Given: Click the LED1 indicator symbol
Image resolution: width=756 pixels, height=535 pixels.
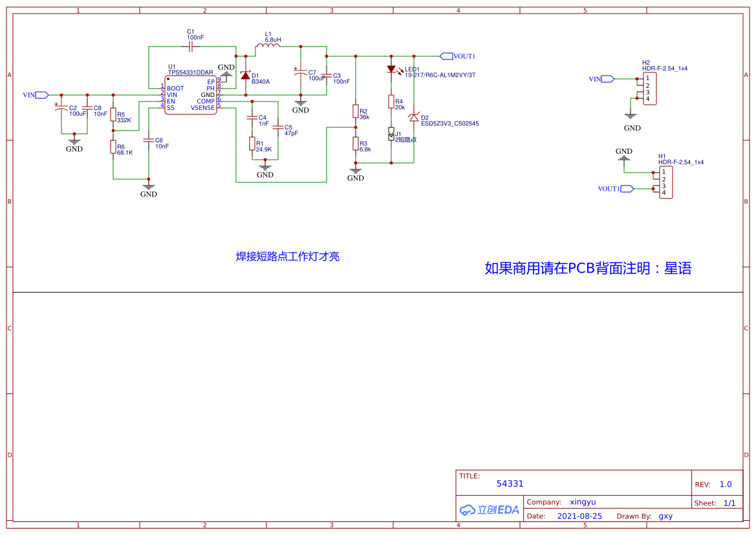Looking at the screenshot, I should (393, 69).
